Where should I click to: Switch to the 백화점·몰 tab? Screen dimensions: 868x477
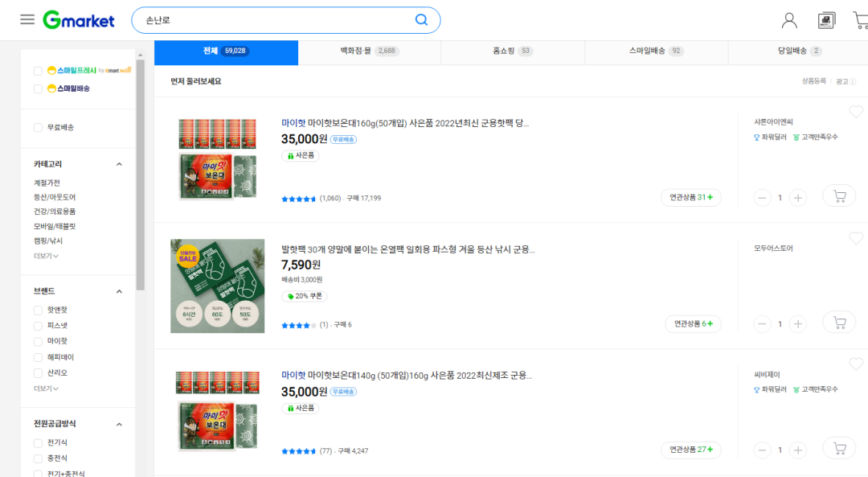coord(369,52)
